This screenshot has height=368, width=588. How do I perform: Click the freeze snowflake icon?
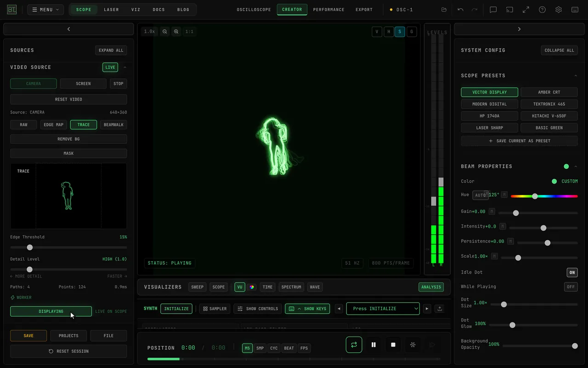tap(413, 345)
